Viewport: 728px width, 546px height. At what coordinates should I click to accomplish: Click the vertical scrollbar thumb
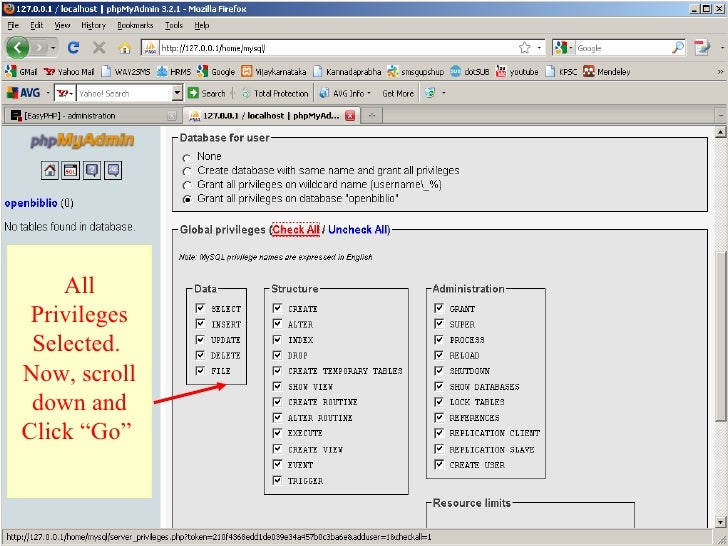click(720, 336)
